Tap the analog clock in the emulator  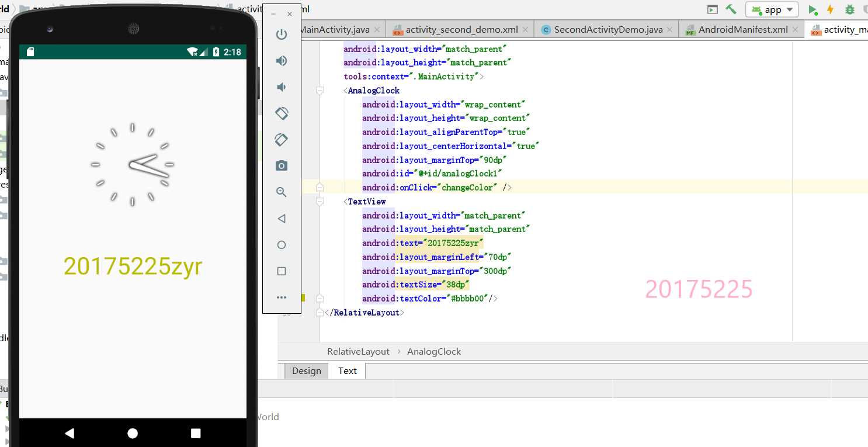pos(133,165)
